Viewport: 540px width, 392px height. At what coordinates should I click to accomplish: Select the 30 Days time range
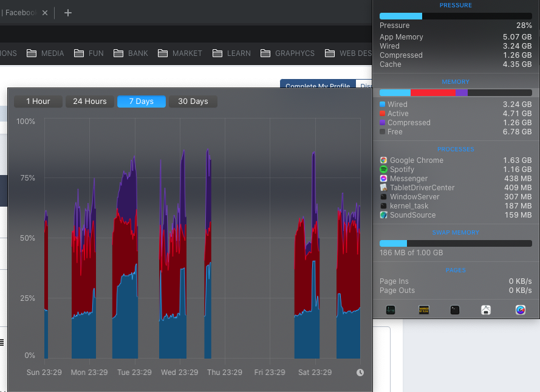pos(193,101)
